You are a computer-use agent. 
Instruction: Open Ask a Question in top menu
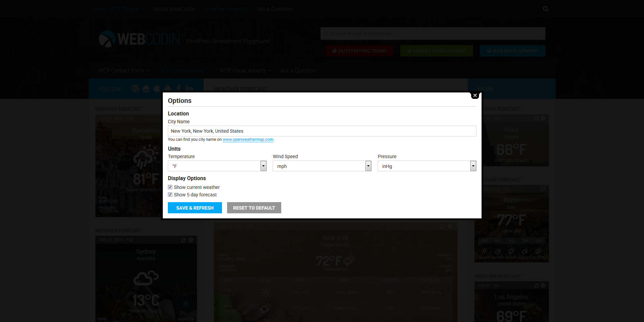pyautogui.click(x=275, y=9)
